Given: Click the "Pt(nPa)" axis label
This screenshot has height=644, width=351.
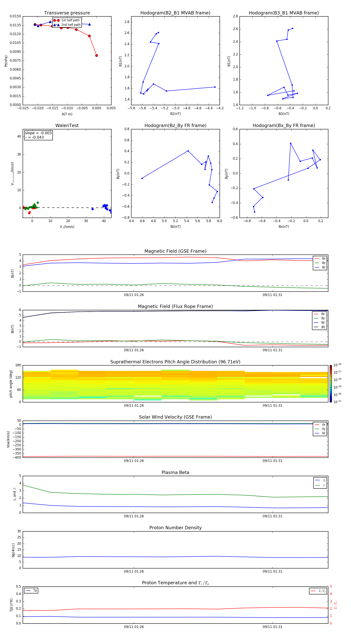Looking at the screenshot, I should tap(6, 61).
